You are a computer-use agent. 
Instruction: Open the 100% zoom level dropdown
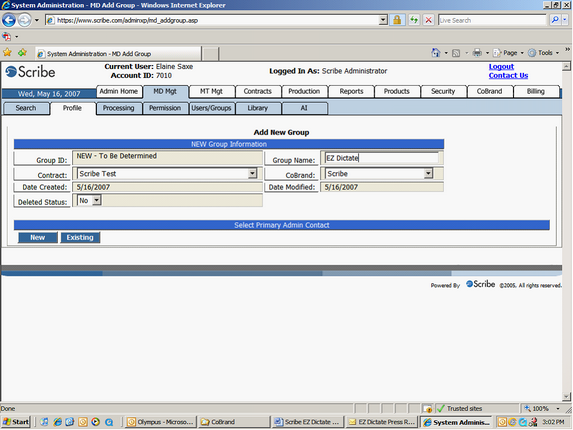[558, 408]
